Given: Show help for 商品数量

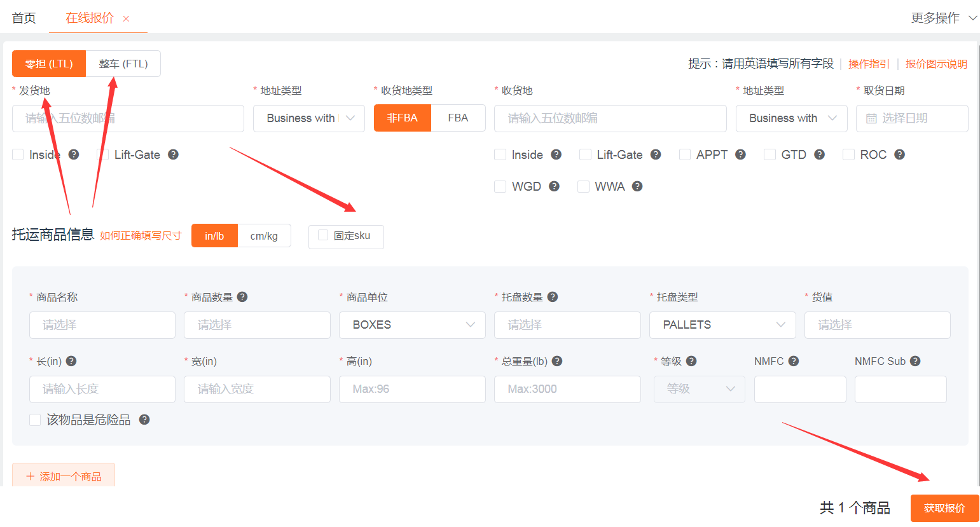Looking at the screenshot, I should coord(242,297).
